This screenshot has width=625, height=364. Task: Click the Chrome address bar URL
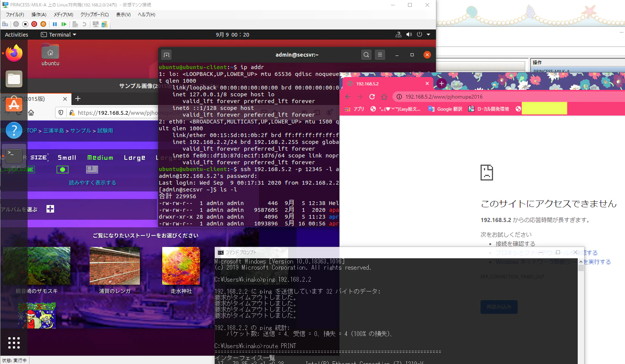pos(444,97)
